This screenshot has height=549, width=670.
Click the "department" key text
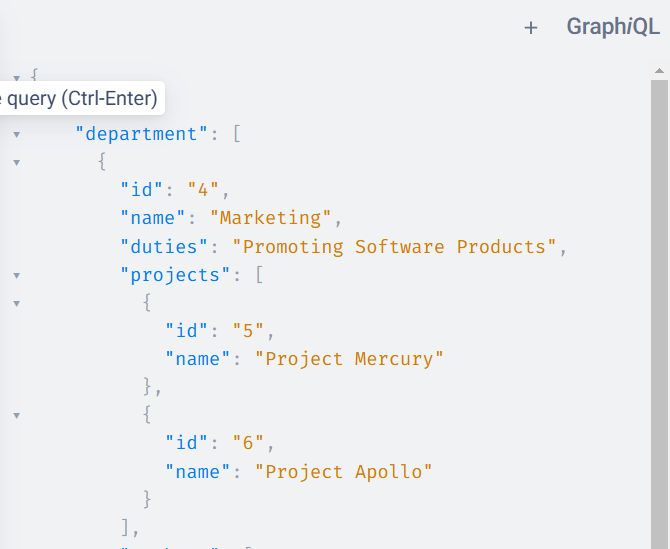(141, 134)
